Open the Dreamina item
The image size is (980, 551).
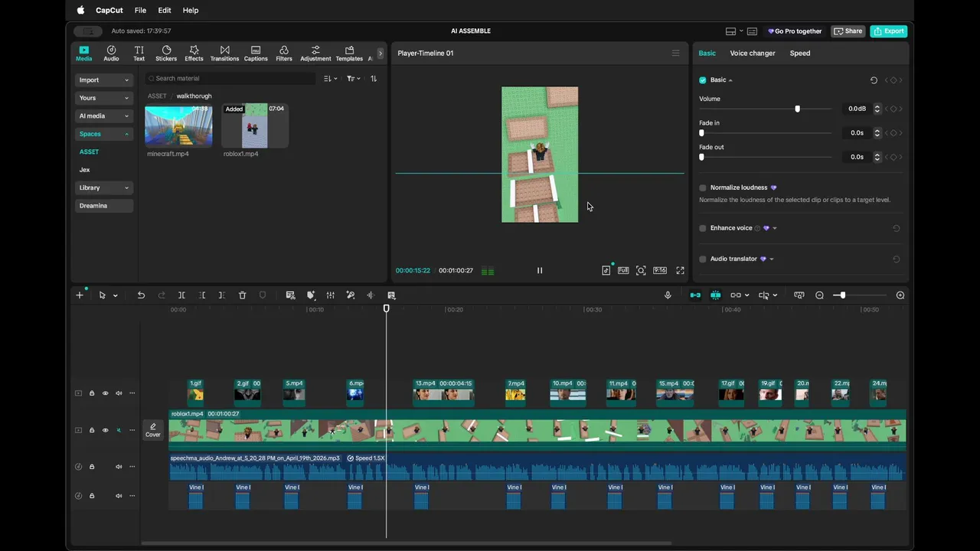click(104, 206)
